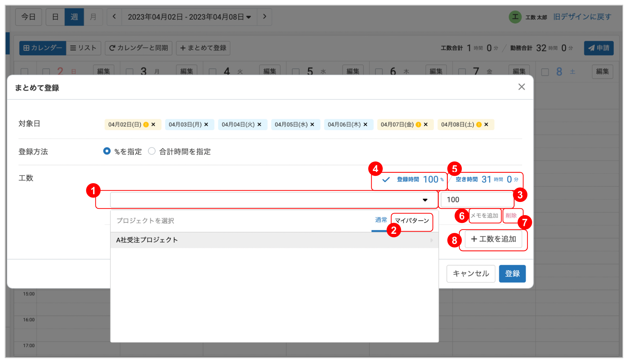Remove the 04月02日(日) date chip
The width and height of the screenshot is (632, 364).
click(153, 125)
